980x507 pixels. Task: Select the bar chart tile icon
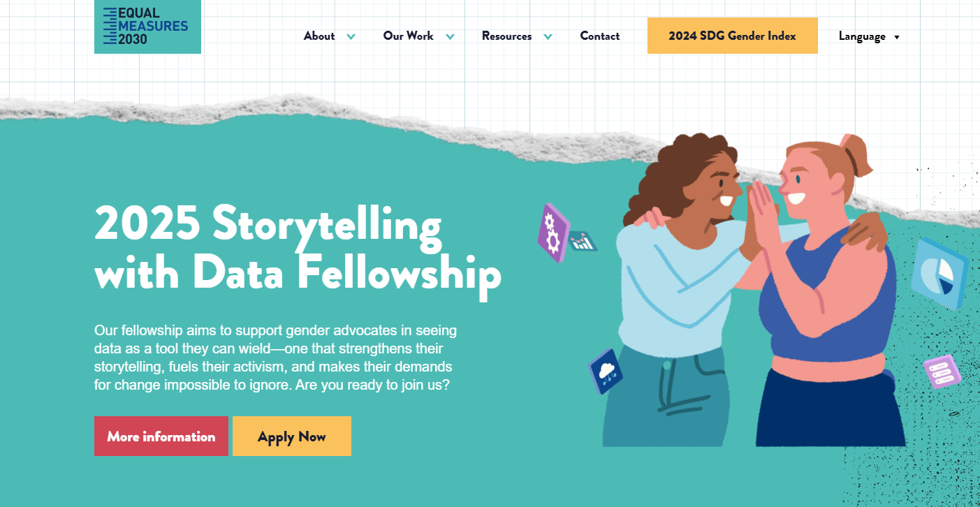pyautogui.click(x=584, y=241)
